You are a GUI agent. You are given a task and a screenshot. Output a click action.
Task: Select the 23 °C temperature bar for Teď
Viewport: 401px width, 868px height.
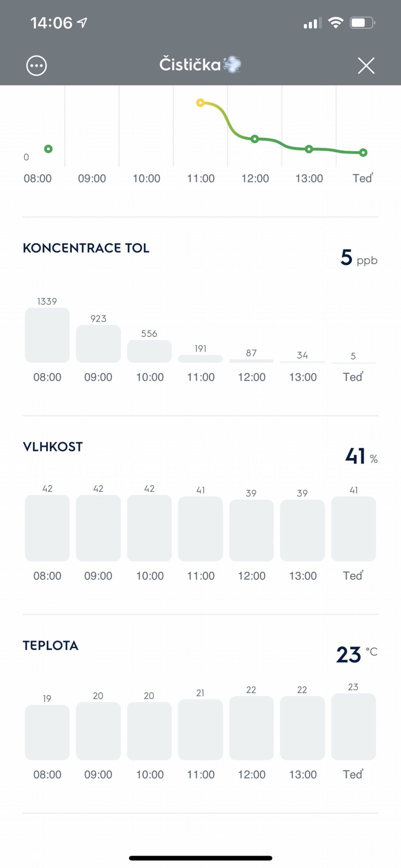pos(353,727)
